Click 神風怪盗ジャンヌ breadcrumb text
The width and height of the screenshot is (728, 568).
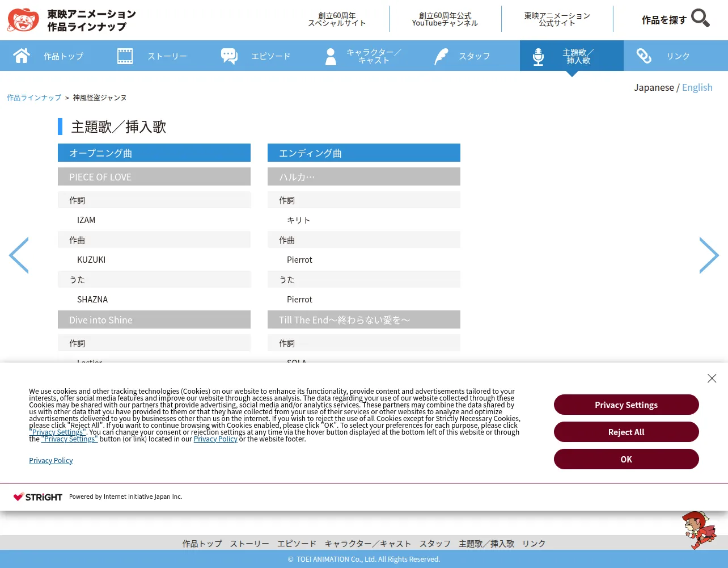click(100, 98)
